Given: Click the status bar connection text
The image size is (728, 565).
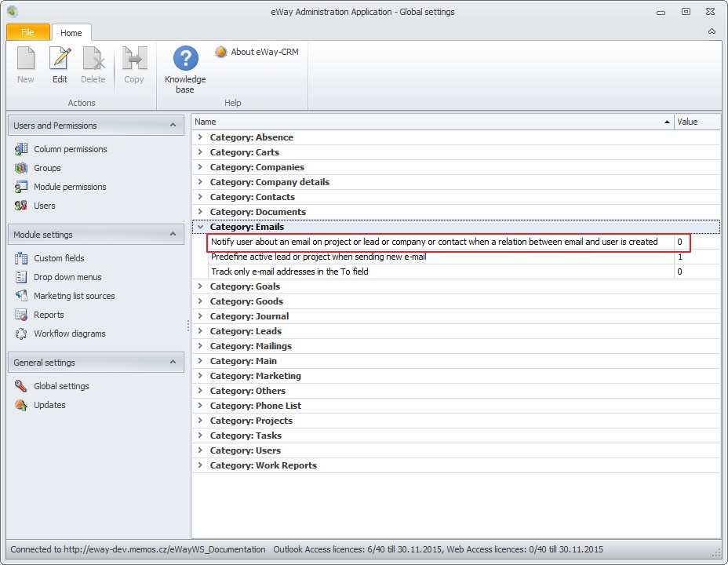Looking at the screenshot, I should [x=138, y=549].
